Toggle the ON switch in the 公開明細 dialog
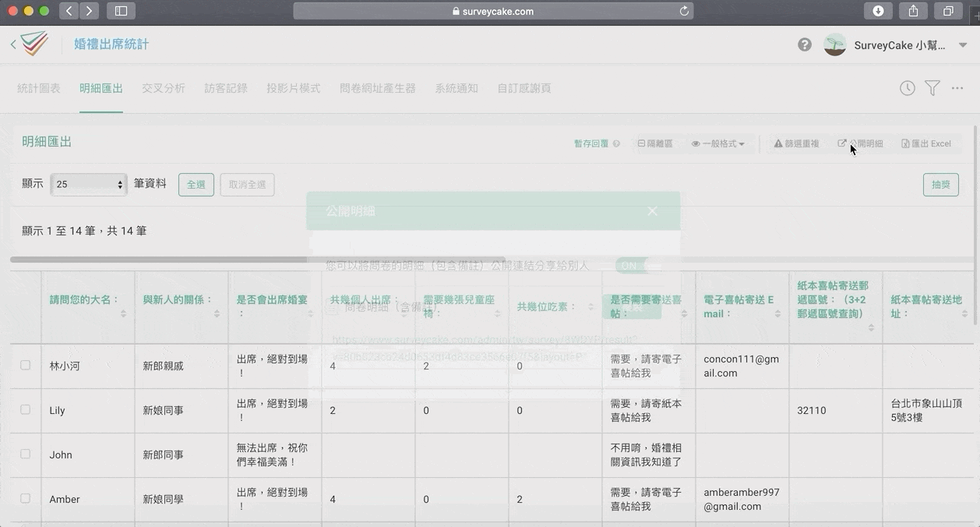980x527 pixels. coord(638,266)
